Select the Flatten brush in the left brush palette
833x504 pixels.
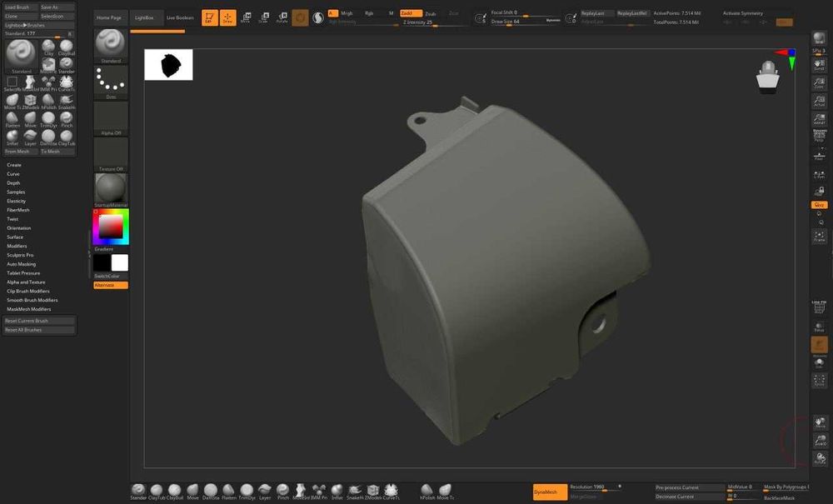point(12,119)
